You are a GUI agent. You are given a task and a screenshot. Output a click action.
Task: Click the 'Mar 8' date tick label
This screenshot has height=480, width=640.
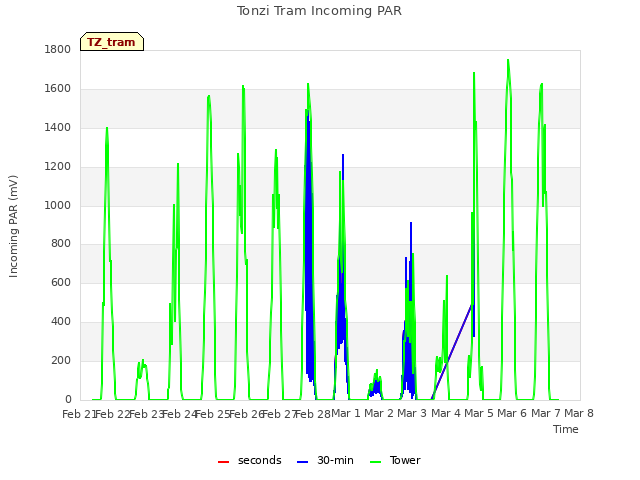point(579,413)
